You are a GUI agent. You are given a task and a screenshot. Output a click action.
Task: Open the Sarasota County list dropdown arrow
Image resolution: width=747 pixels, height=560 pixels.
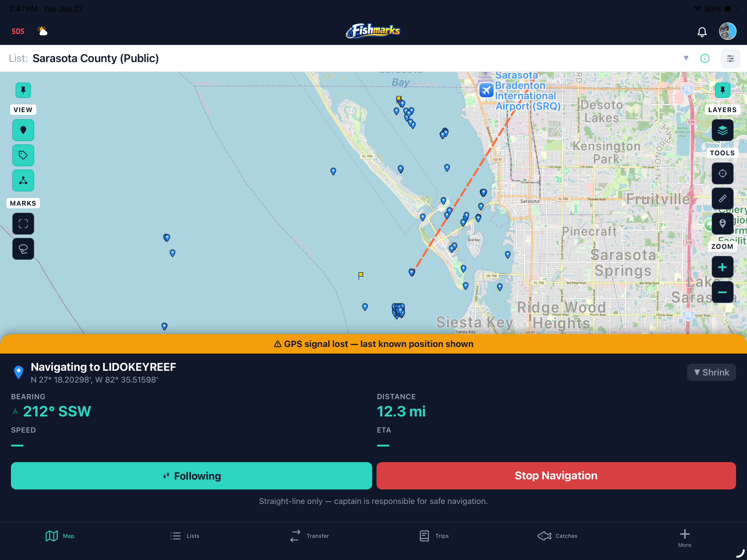click(x=686, y=58)
